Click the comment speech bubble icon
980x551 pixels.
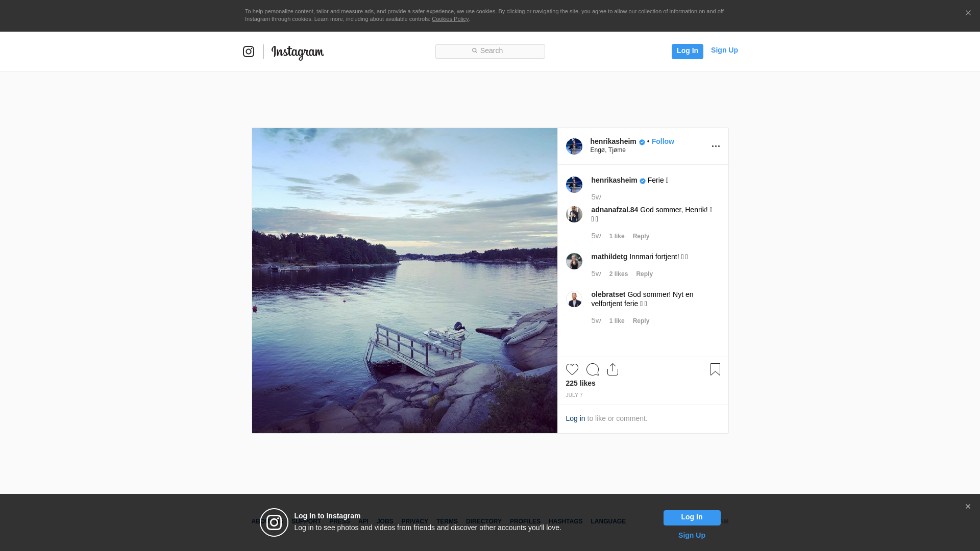(593, 369)
